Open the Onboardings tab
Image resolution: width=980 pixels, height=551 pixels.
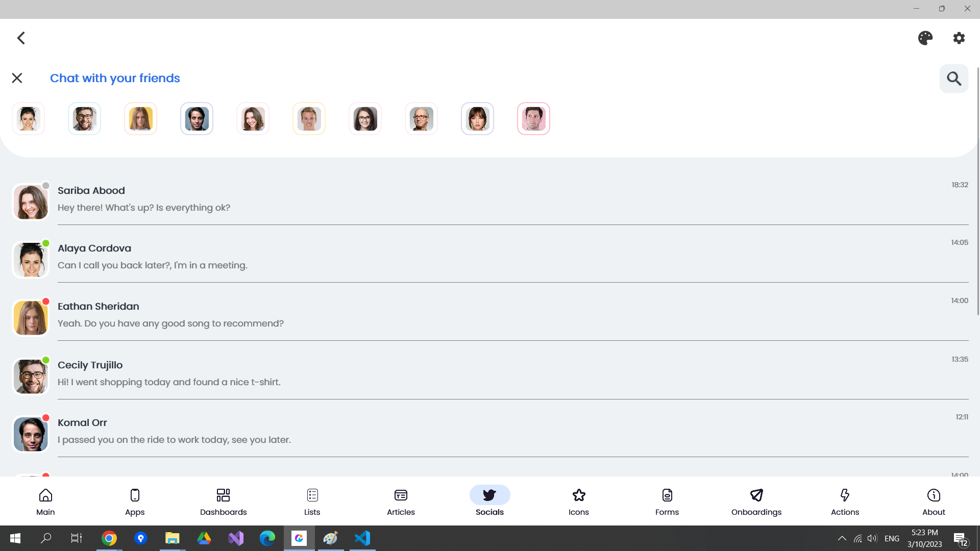[756, 500]
